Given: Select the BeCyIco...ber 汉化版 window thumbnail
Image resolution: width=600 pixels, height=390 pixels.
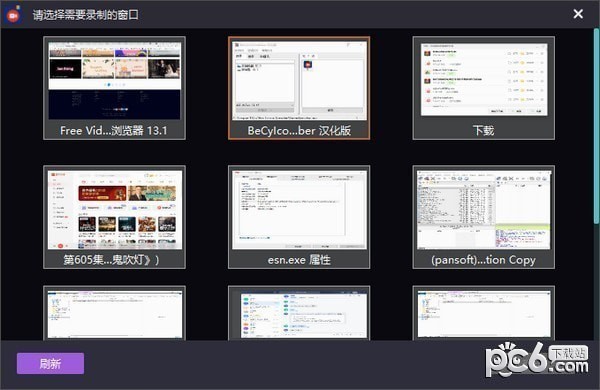Looking at the screenshot, I should [299, 88].
